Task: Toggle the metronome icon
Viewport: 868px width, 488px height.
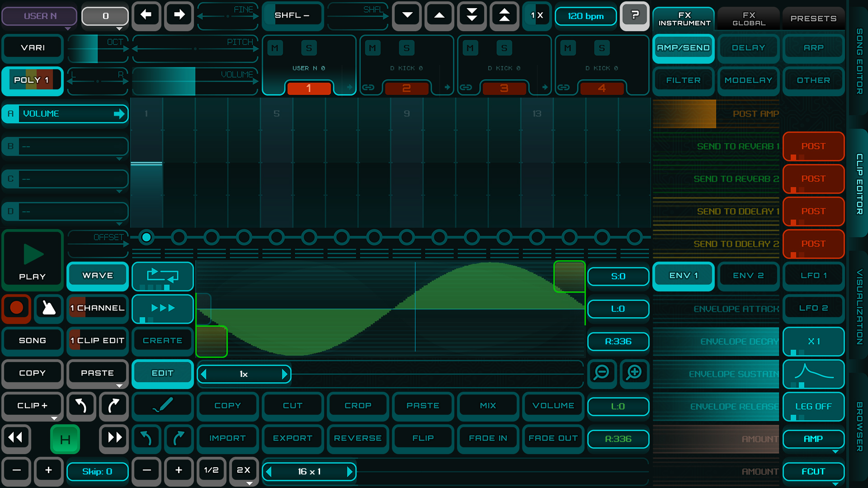Action: [49, 308]
